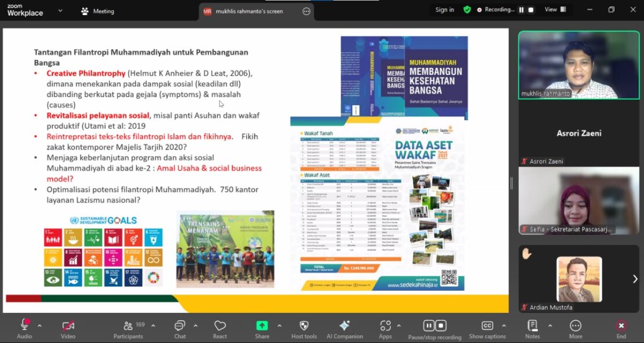Viewport: 644px width, 343px height.
Task: Expand captions options arrow
Action: coord(504,326)
